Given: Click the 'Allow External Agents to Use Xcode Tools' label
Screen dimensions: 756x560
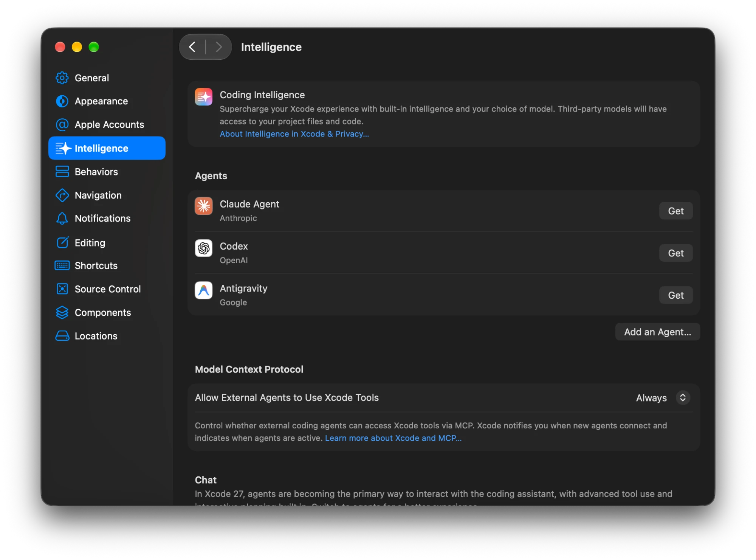Looking at the screenshot, I should (287, 398).
